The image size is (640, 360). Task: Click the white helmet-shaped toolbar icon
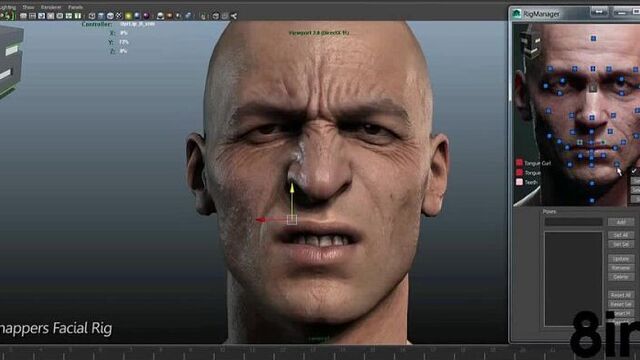(x=160, y=16)
